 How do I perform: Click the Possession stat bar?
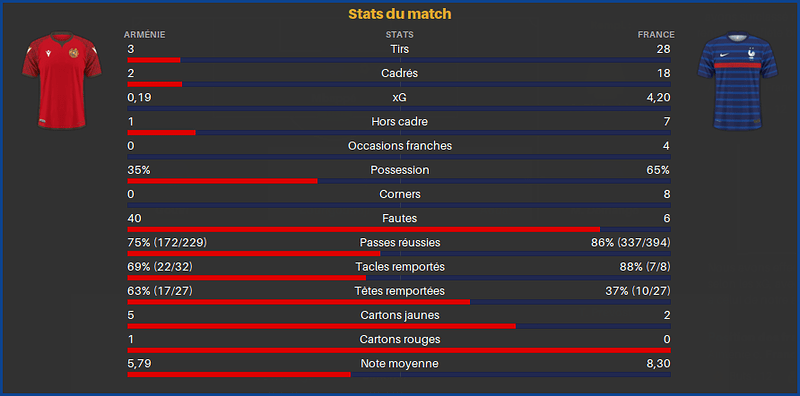pyautogui.click(x=399, y=181)
